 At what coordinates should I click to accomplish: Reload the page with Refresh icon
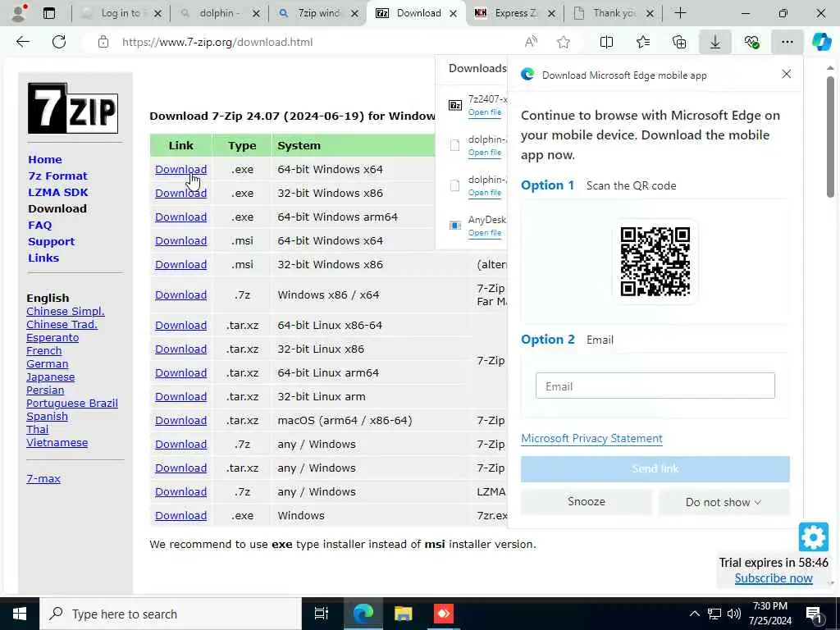pos(59,42)
